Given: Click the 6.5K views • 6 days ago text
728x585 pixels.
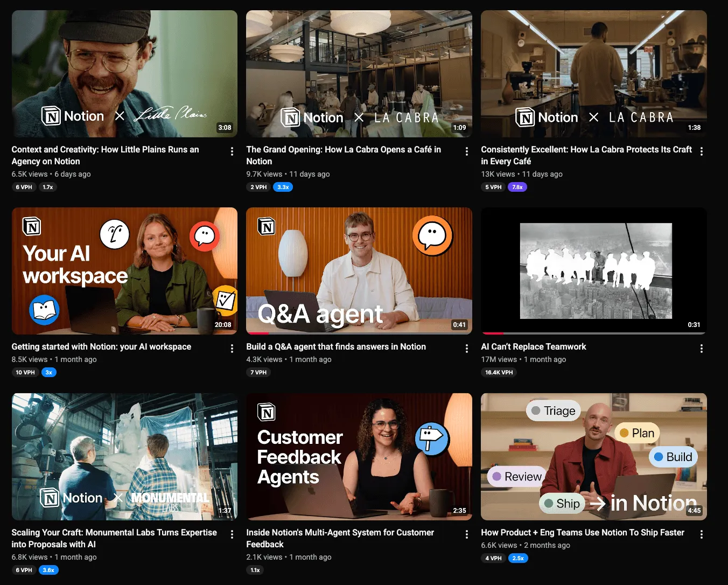Looking at the screenshot, I should pos(51,174).
